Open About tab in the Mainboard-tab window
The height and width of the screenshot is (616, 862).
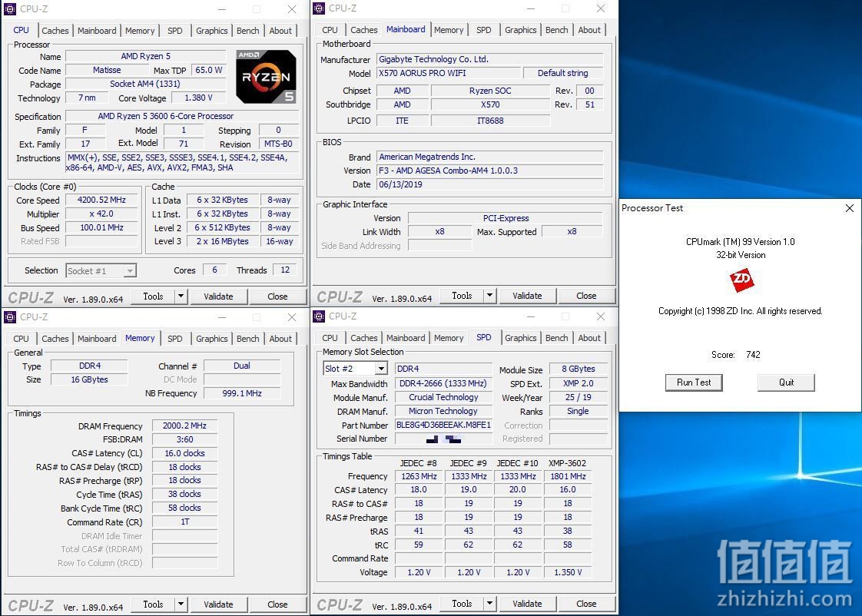point(589,30)
